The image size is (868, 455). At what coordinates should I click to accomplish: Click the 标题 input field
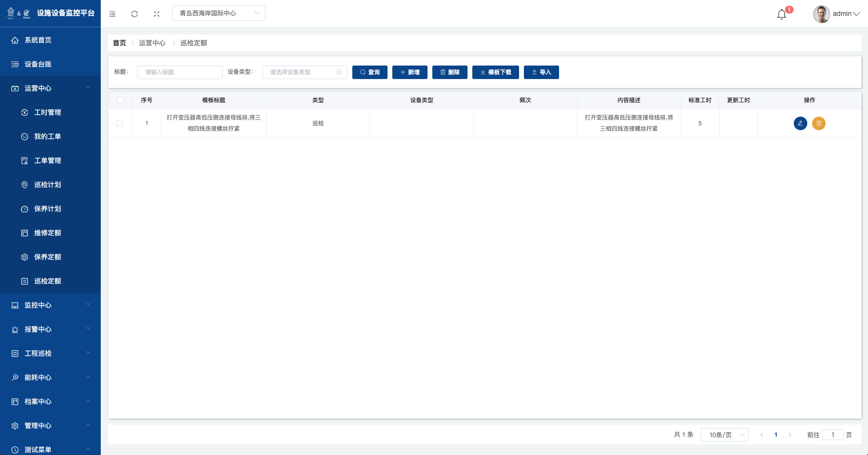click(180, 72)
